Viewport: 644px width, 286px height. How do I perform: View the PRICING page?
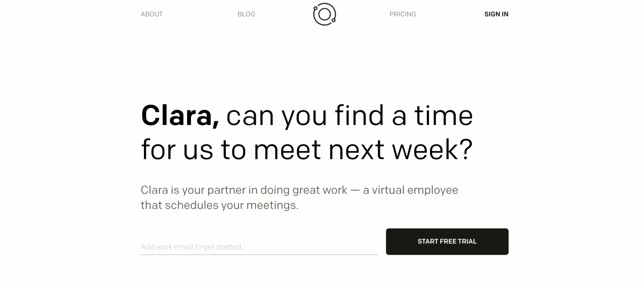(x=402, y=14)
